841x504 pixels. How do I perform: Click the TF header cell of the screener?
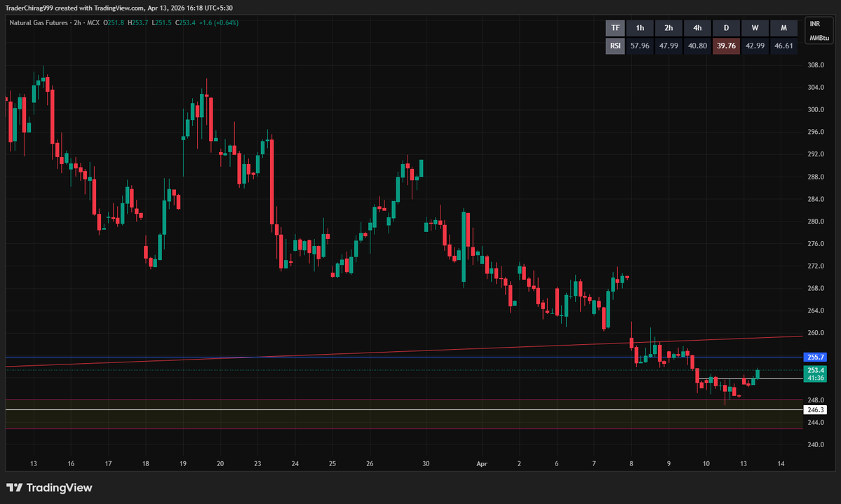point(614,28)
